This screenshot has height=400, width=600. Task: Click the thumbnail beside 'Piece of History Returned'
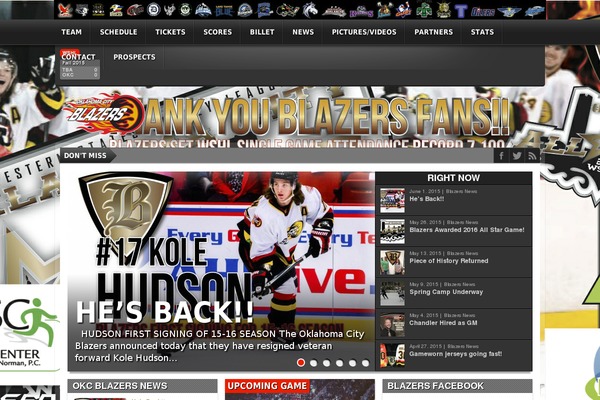392,262
